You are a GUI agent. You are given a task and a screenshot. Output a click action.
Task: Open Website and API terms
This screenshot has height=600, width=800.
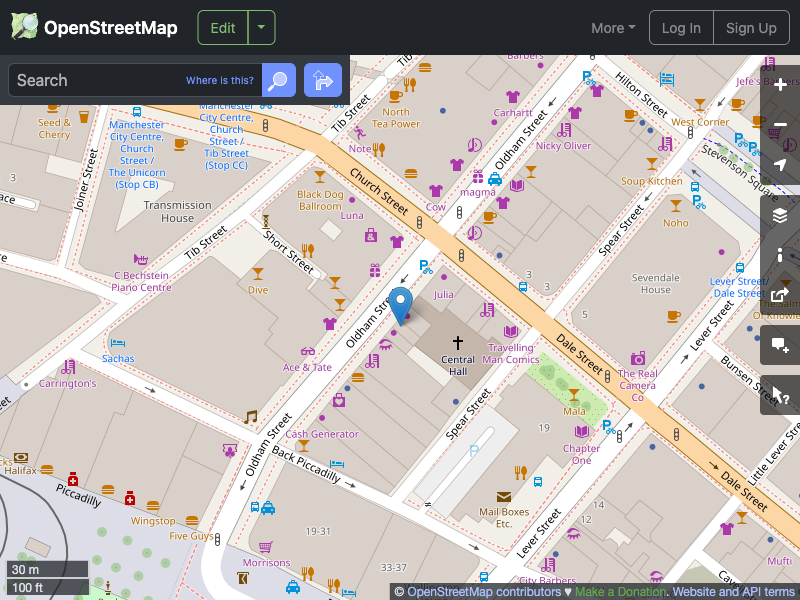(733, 591)
